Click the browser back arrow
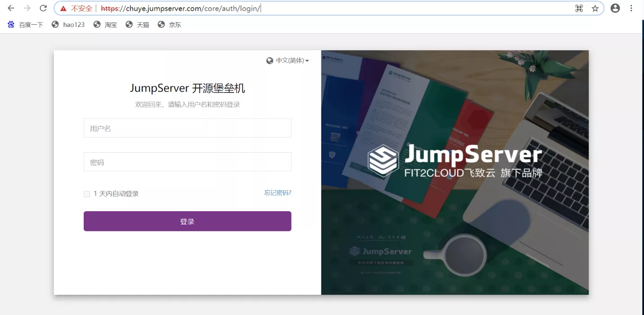644x315 pixels. [x=11, y=8]
